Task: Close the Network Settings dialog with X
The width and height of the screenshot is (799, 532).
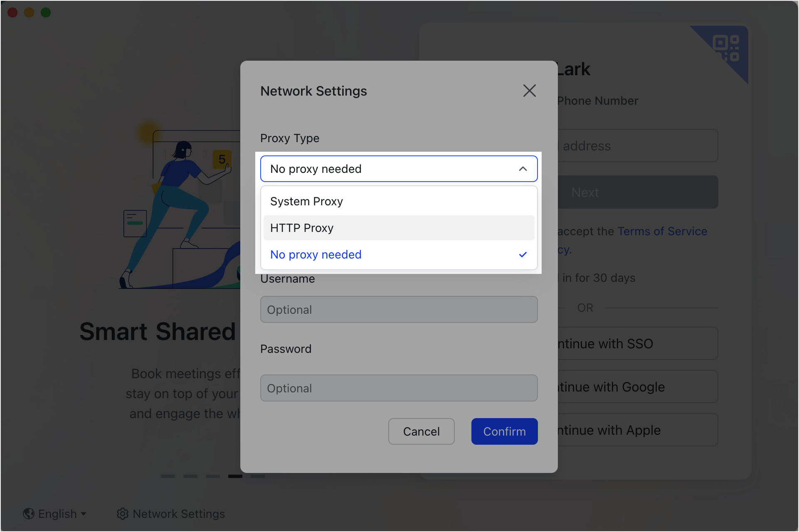Action: [529, 91]
